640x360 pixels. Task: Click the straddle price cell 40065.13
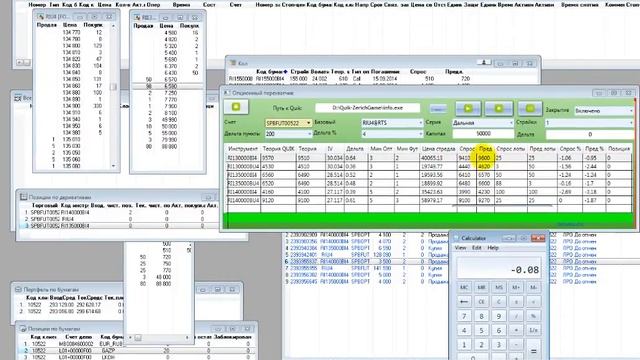[438, 158]
